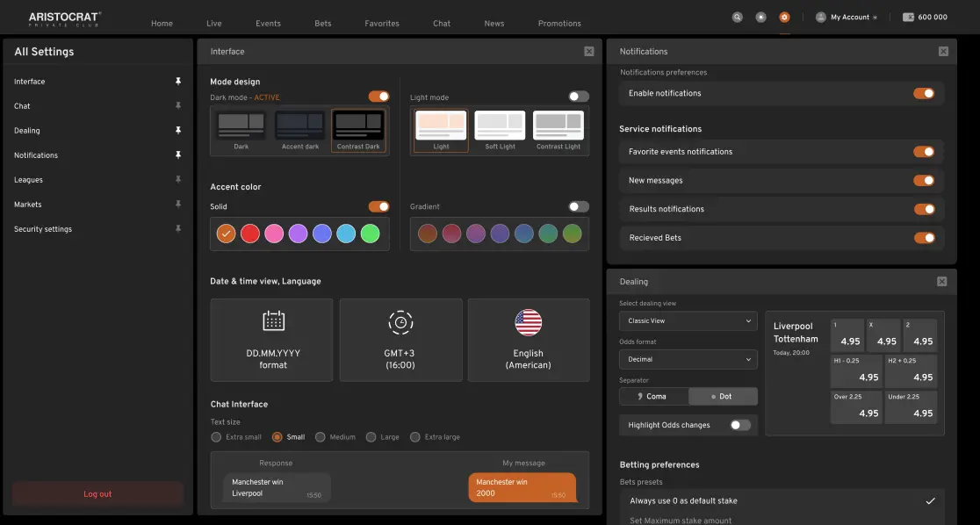The height and width of the screenshot is (525, 980).
Task: Select the Soft Light theme thumbnail
Action: tap(500, 130)
